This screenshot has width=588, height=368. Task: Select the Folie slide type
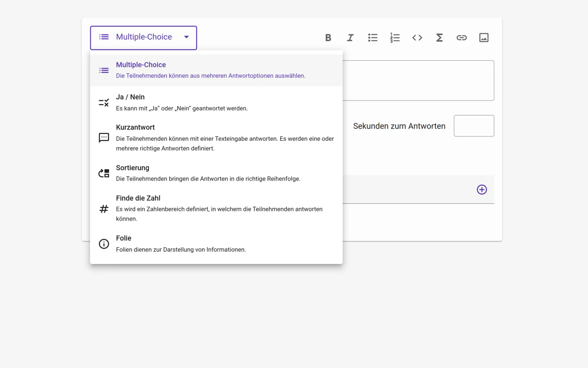pos(216,244)
